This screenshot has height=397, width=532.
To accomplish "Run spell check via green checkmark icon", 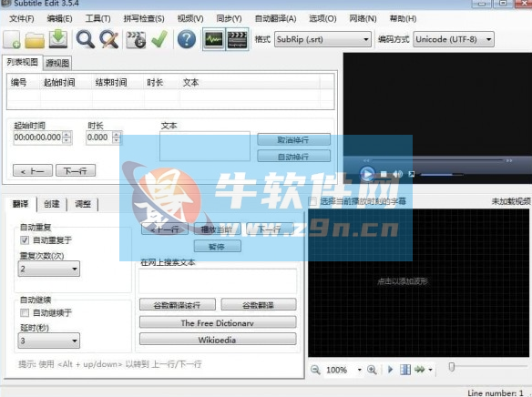I will [x=159, y=39].
